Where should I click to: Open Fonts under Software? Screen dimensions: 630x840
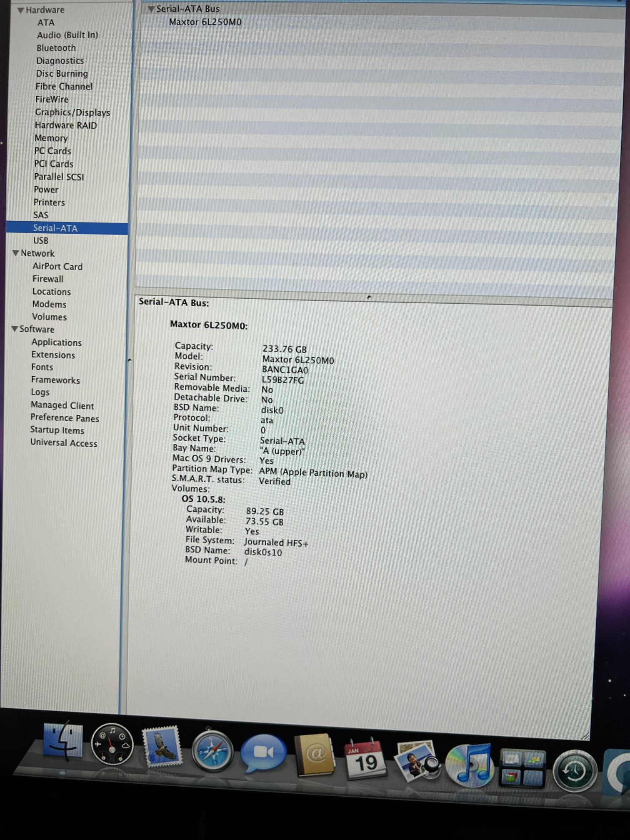tap(42, 367)
